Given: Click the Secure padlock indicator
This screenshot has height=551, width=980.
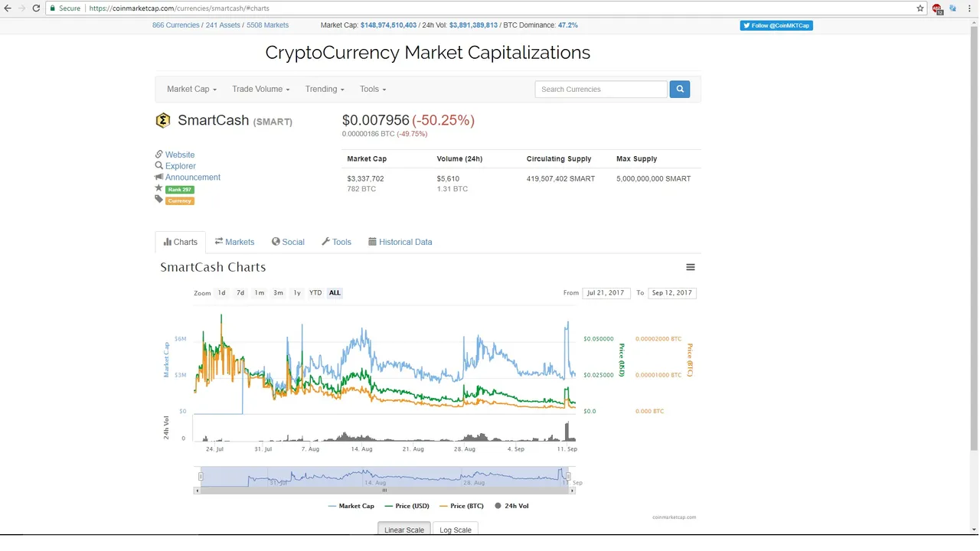Looking at the screenshot, I should click(x=64, y=8).
